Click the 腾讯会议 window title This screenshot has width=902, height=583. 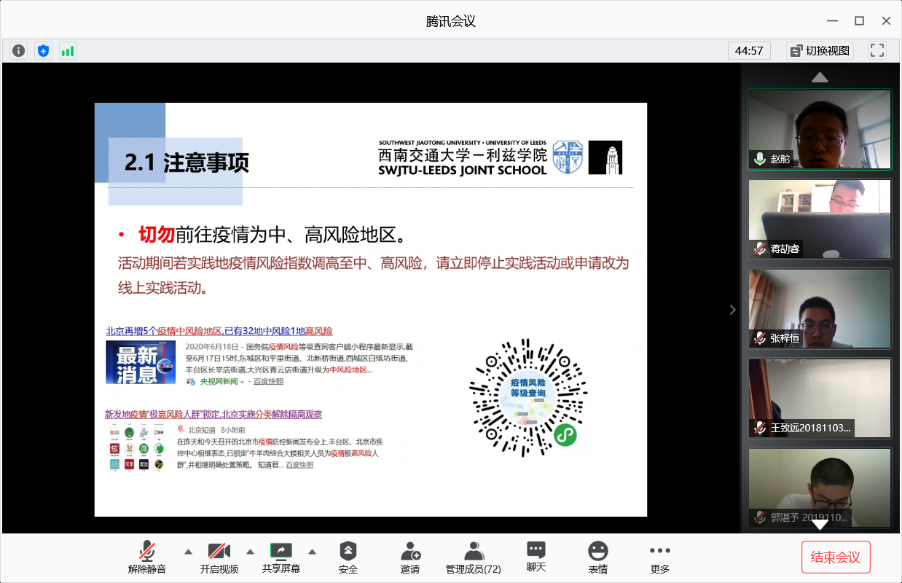[x=451, y=21]
